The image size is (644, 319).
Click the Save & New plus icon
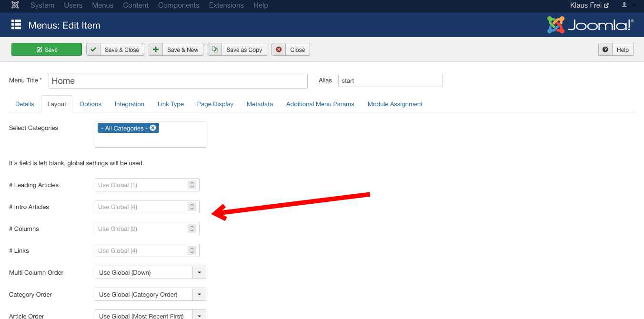(x=156, y=50)
